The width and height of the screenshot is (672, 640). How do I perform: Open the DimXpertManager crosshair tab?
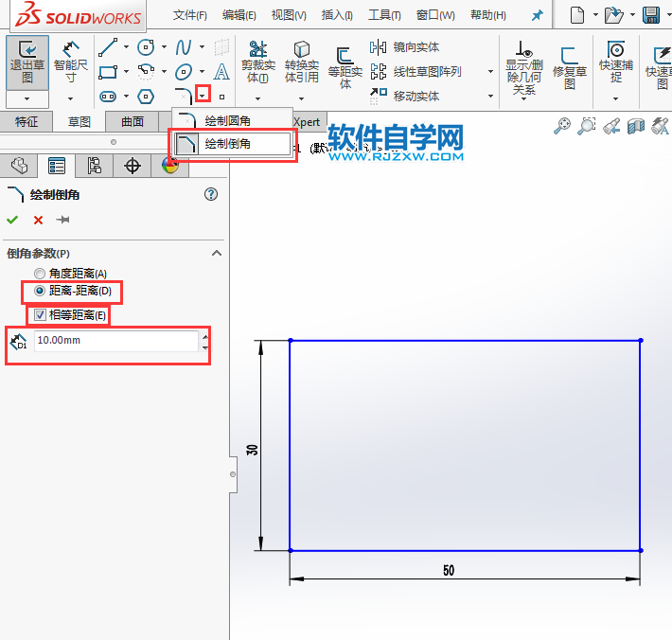[132, 166]
